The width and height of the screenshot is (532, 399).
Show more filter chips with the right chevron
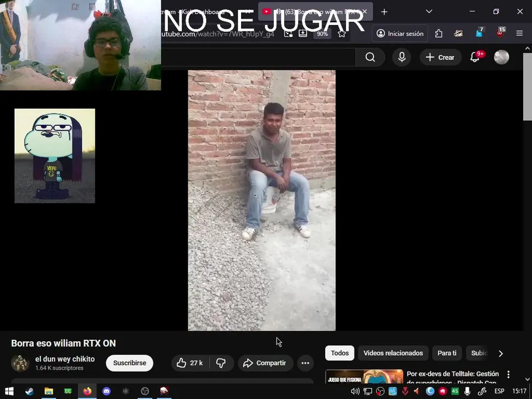(x=501, y=354)
